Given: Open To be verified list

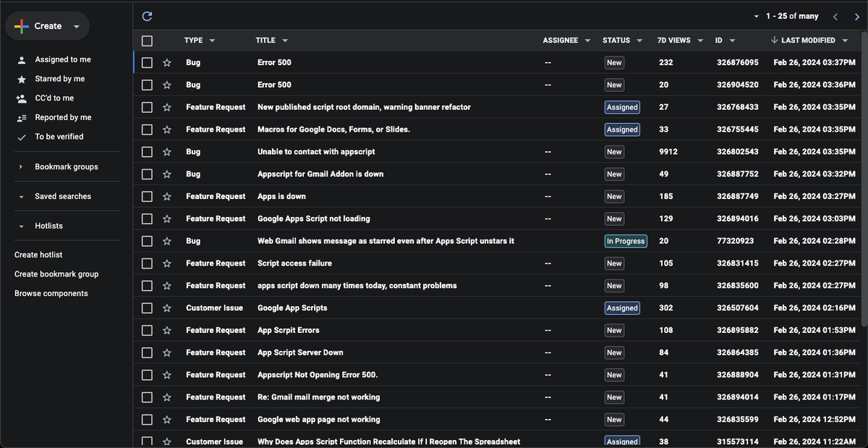Looking at the screenshot, I should point(59,137).
